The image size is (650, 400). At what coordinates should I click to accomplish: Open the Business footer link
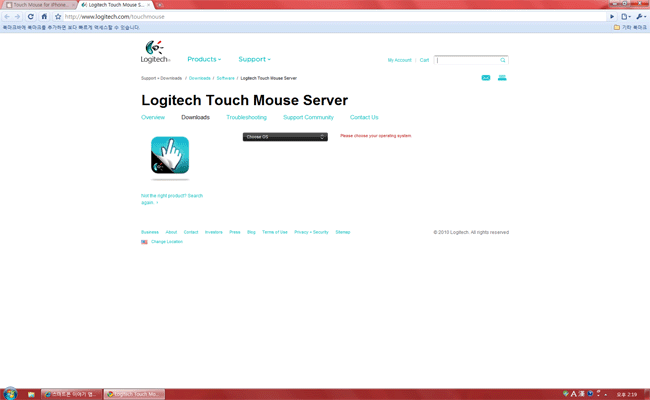[150, 232]
